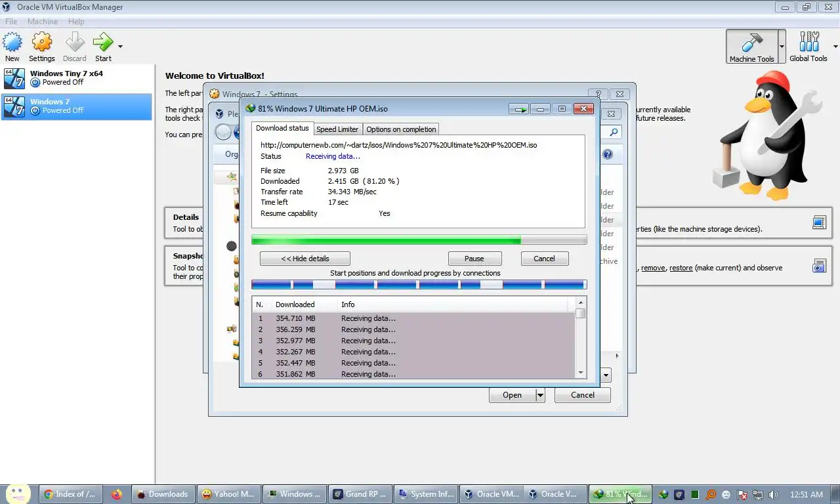Click the restore link in Snapshots text
The width and height of the screenshot is (840, 504).
click(x=681, y=268)
